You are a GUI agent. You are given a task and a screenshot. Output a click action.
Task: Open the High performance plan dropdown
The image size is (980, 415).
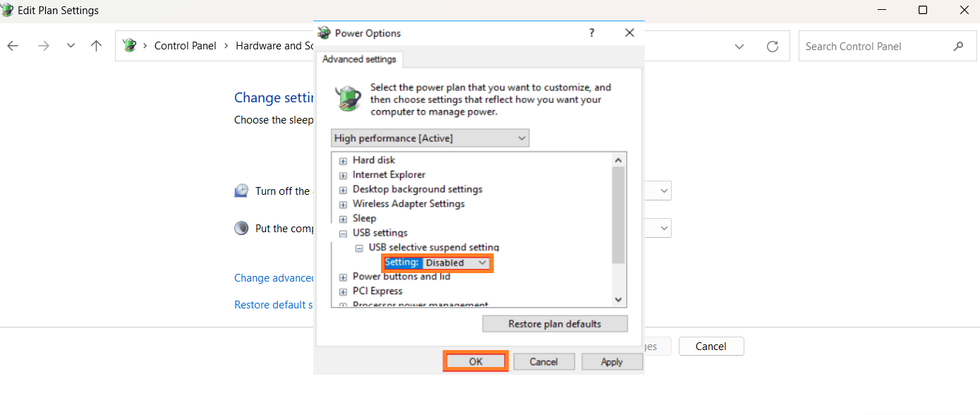pos(430,138)
